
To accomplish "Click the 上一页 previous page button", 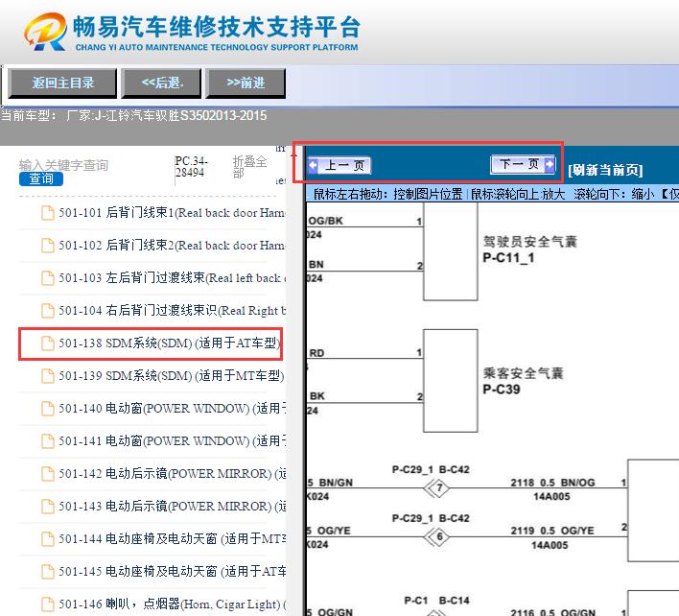I will point(339,165).
